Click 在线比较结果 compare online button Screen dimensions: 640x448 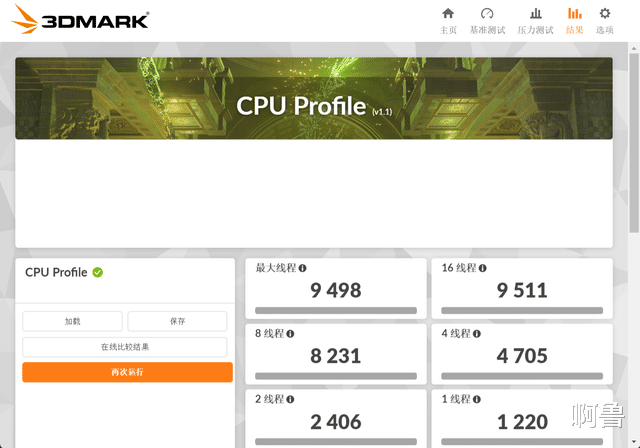click(124, 347)
